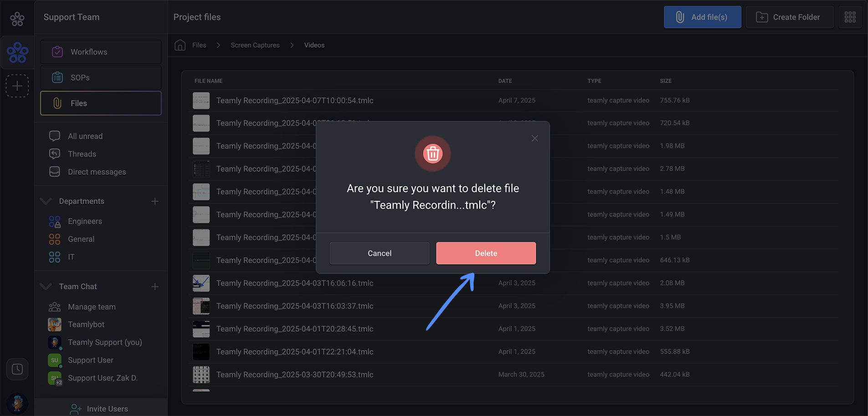Click Invite Users at the bottom
The image size is (868, 416).
(x=101, y=409)
